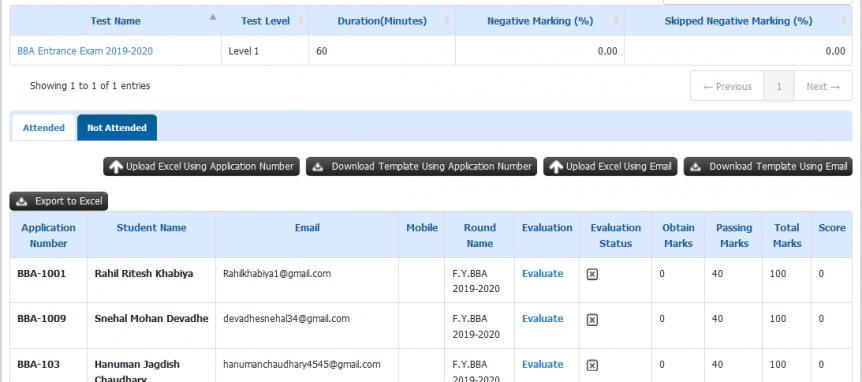Click email hanumanchaudhary4545@gmail.com
The width and height of the screenshot is (862, 382).
coord(302,364)
